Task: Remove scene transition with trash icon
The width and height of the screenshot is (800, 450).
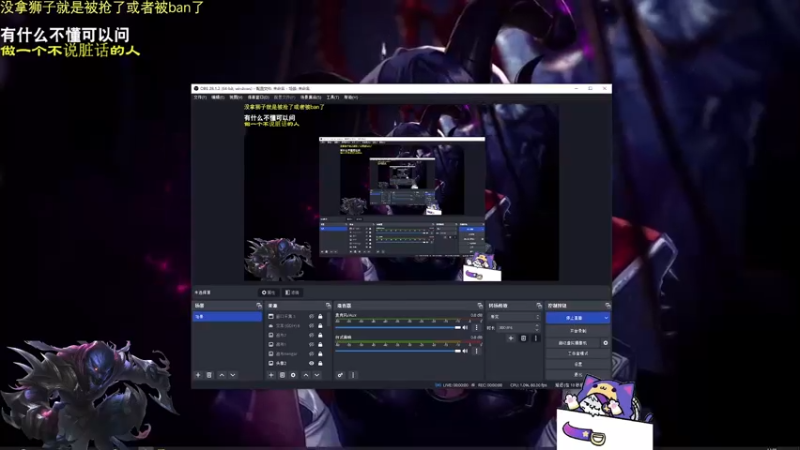Action: point(523,338)
